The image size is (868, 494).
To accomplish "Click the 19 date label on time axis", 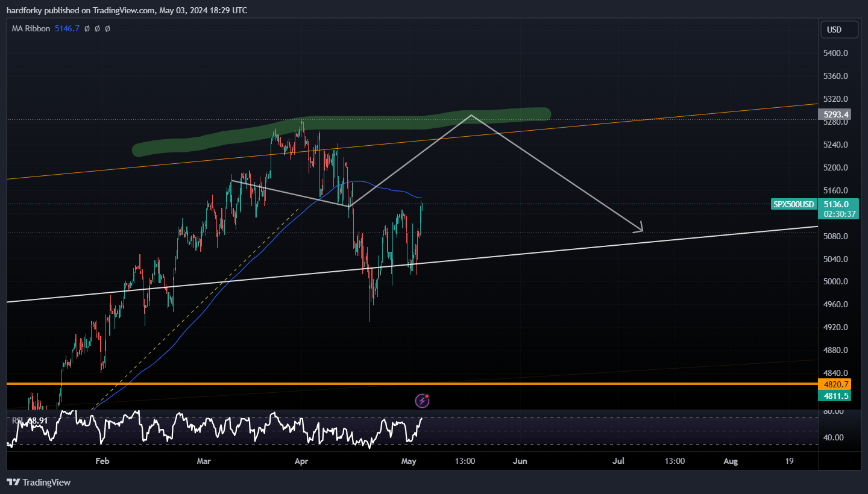I will coord(790,461).
